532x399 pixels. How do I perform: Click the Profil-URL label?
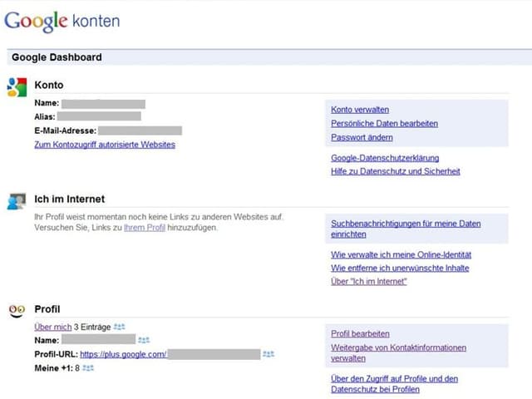pyautogui.click(x=57, y=354)
